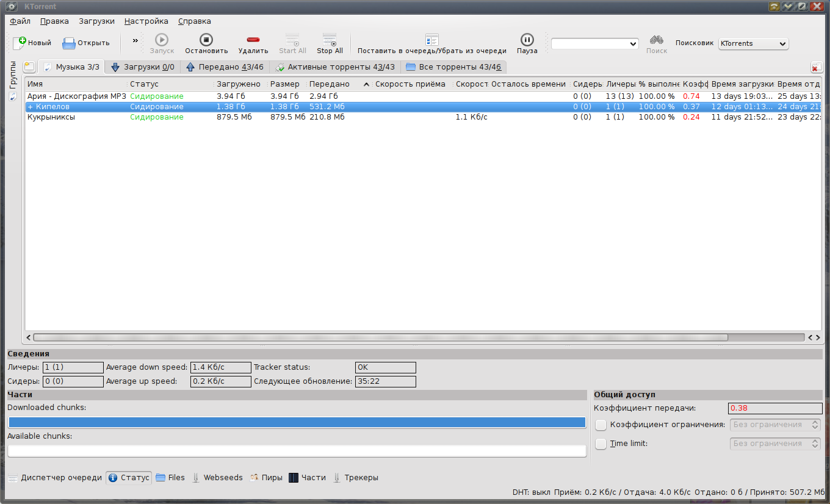Switch to the Статус bottom tab
830x504 pixels.
tap(129, 478)
